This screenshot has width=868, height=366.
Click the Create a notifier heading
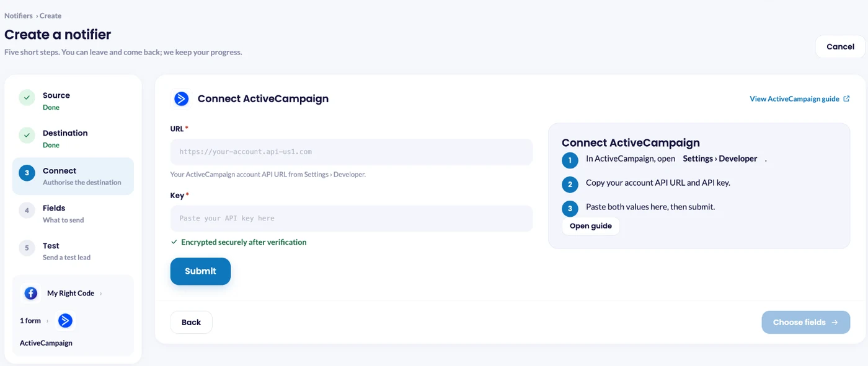[x=58, y=35]
